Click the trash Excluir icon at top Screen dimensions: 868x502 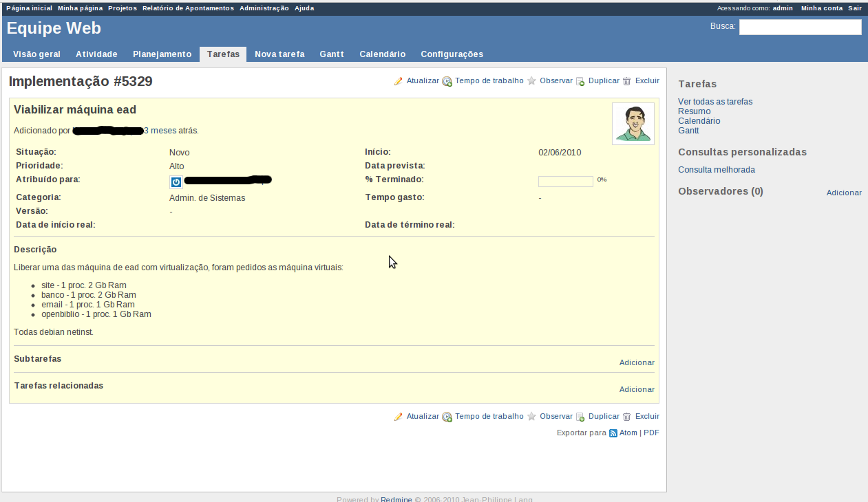[626, 81]
